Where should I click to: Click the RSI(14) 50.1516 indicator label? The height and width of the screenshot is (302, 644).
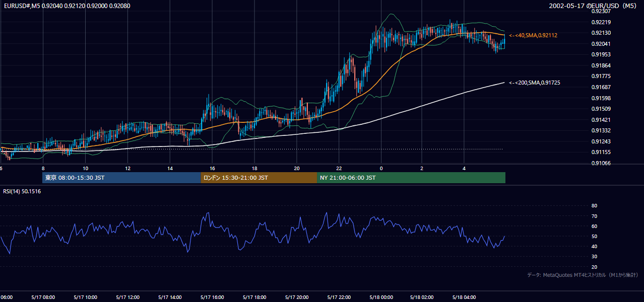pyautogui.click(x=22, y=191)
